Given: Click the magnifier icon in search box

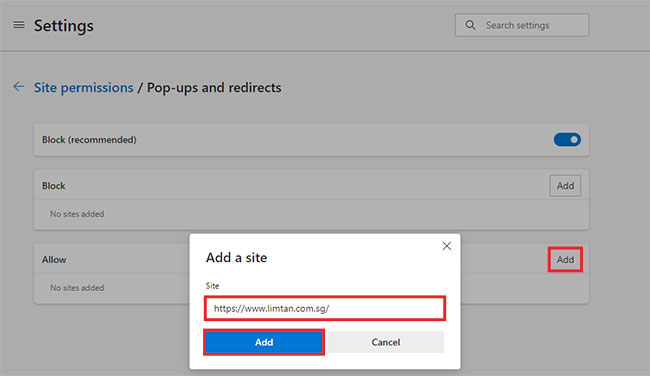Looking at the screenshot, I should (x=470, y=25).
